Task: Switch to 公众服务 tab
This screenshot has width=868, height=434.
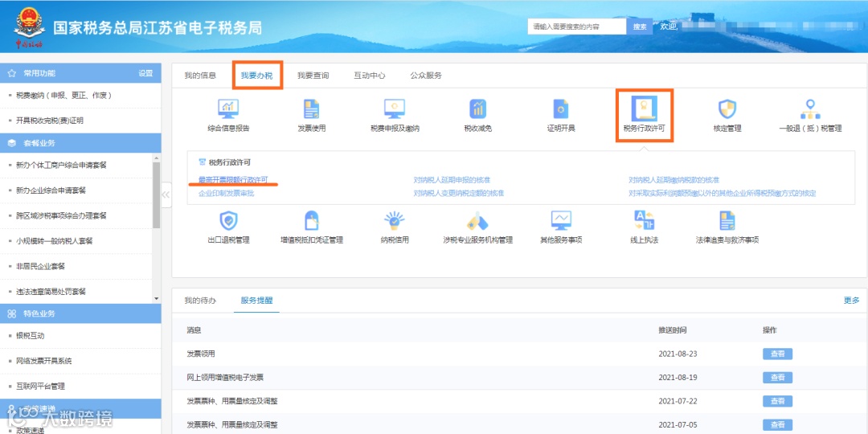Action: [x=426, y=76]
